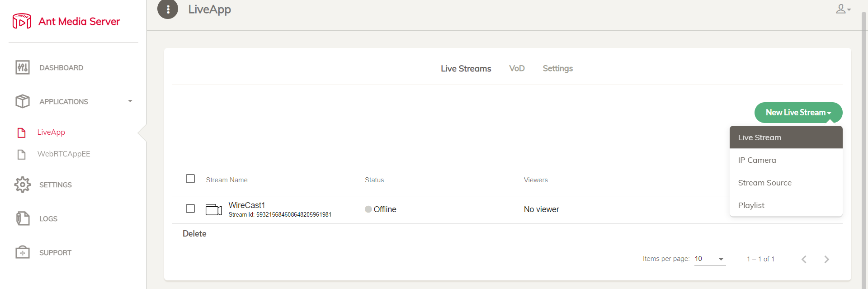Click the Viewers column header
The image size is (868, 289).
[536, 180]
